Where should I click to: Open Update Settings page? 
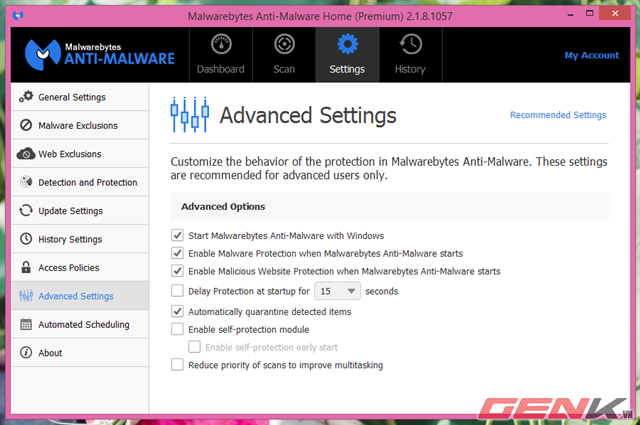(80, 210)
